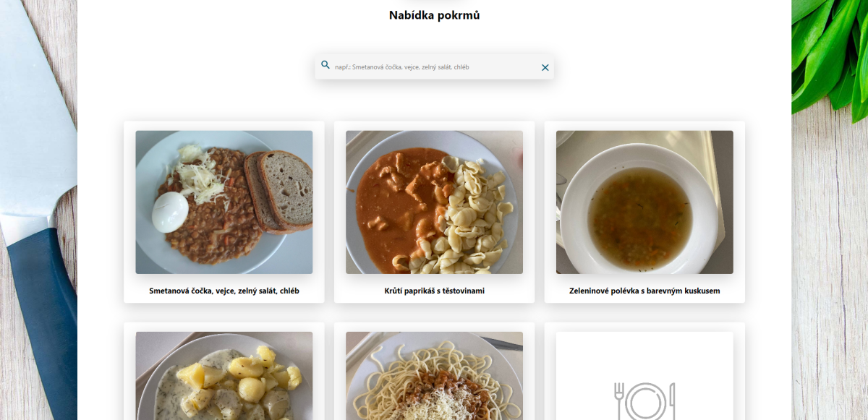Click the knife in the placeholder icon
The width and height of the screenshot is (868, 420).
coord(672,401)
